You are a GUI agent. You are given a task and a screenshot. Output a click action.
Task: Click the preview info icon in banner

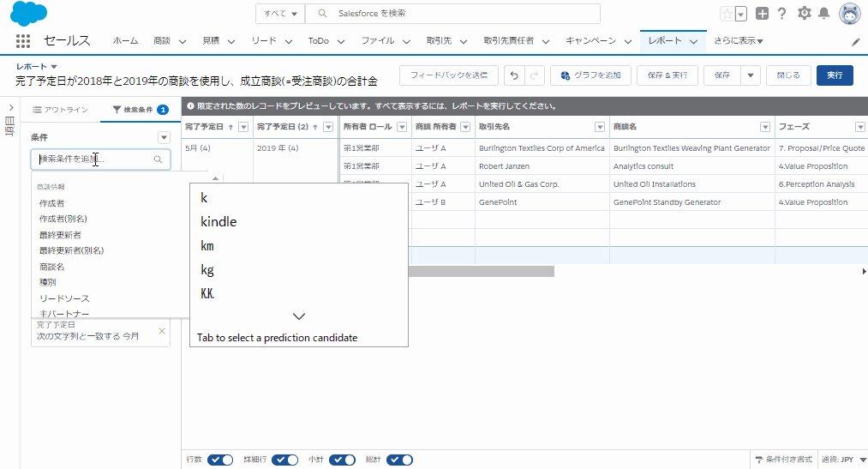tap(190, 105)
